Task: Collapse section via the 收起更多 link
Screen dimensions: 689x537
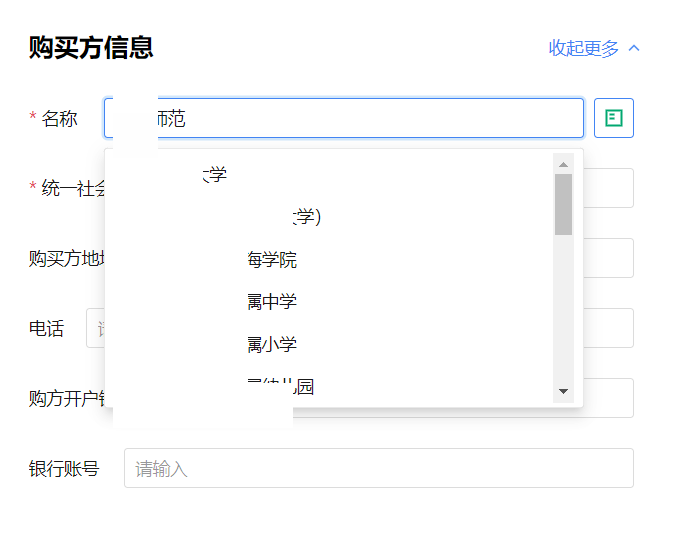Action: click(x=584, y=48)
